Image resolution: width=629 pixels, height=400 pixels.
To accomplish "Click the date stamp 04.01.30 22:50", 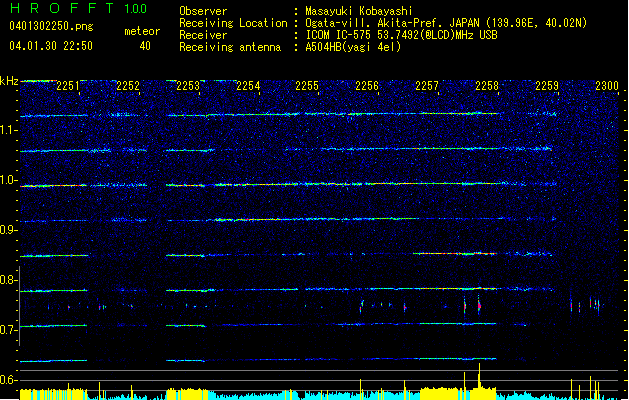I will (x=51, y=46).
